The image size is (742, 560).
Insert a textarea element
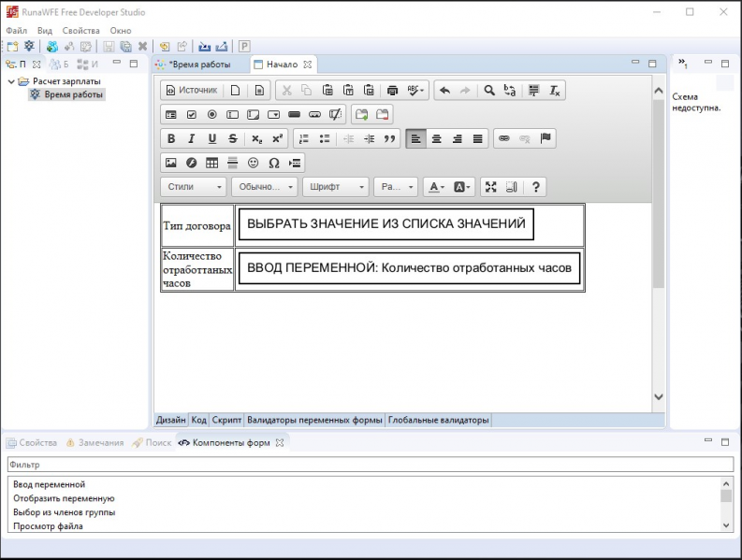pyautogui.click(x=254, y=114)
